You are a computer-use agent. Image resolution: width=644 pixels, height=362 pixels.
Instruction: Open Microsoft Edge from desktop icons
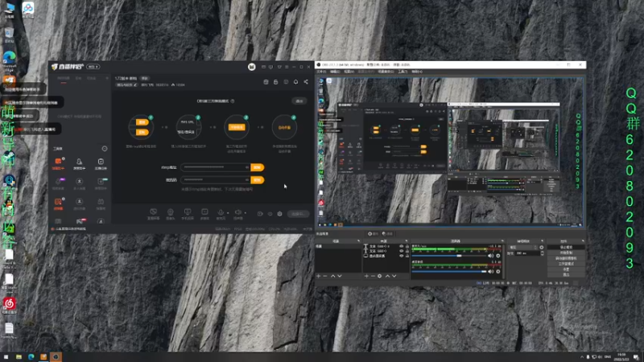(x=10, y=58)
